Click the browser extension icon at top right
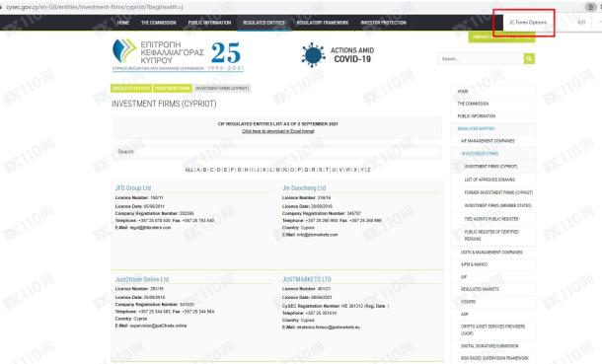Screen dimensions: 602x364 click(x=590, y=7)
